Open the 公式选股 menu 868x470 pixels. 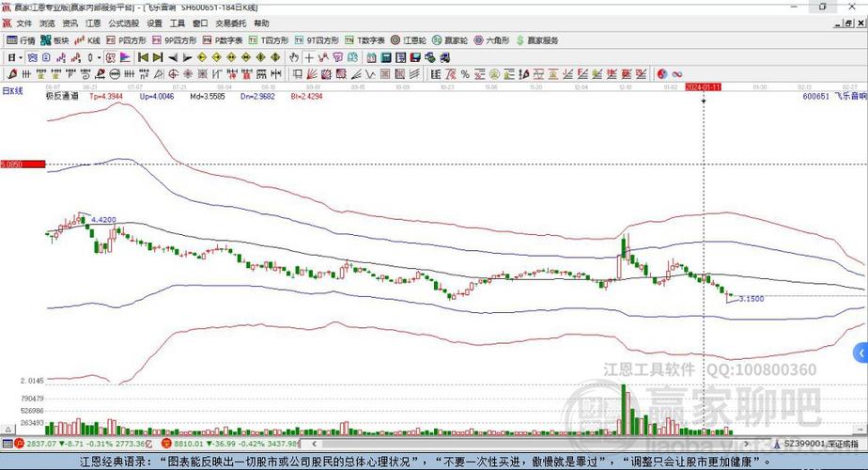[x=123, y=23]
